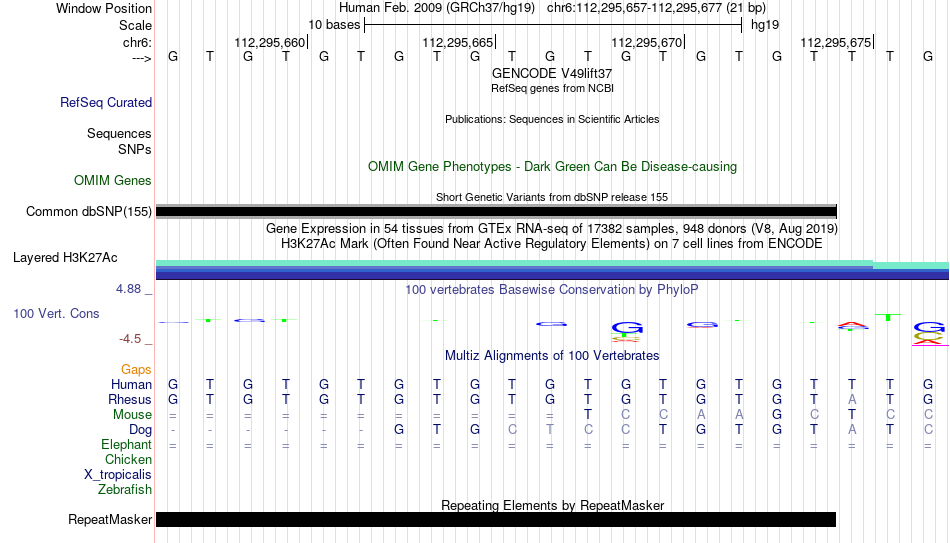Click the 10 bases scale bar line
This screenshot has width=950, height=543.
553,25
